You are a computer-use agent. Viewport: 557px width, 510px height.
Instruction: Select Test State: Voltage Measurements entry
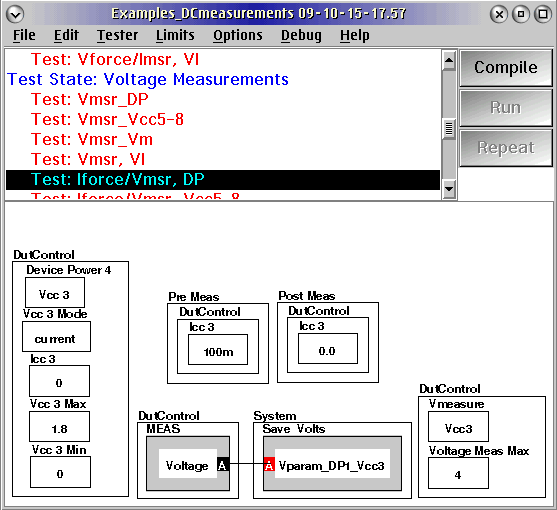coord(148,80)
